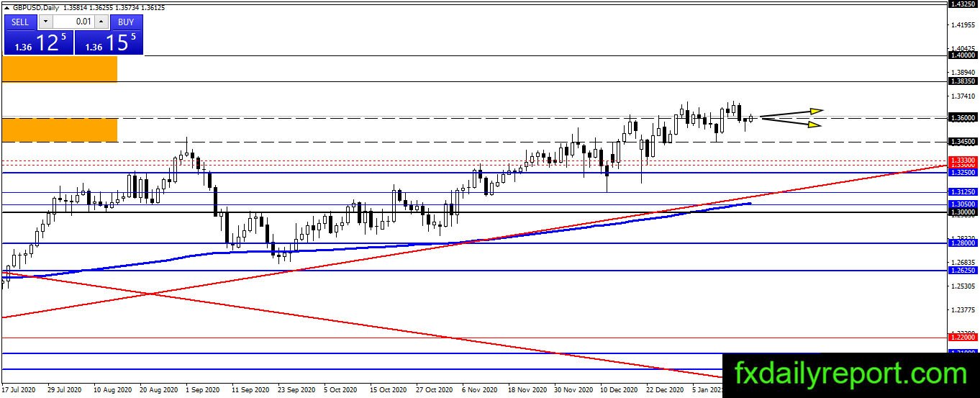Click the 0.01 lot volume field
Image resolution: width=980 pixels, height=398 pixels.
(x=73, y=22)
